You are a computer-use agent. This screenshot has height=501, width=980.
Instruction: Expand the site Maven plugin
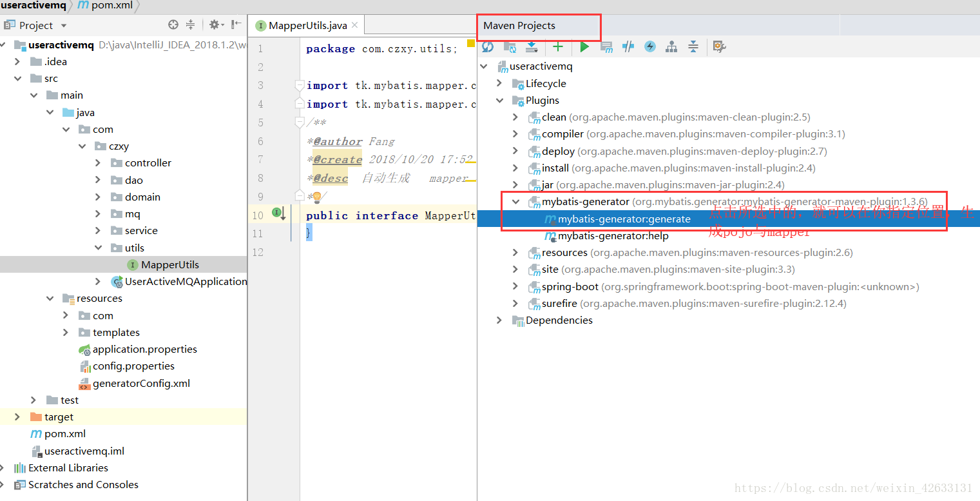point(515,269)
